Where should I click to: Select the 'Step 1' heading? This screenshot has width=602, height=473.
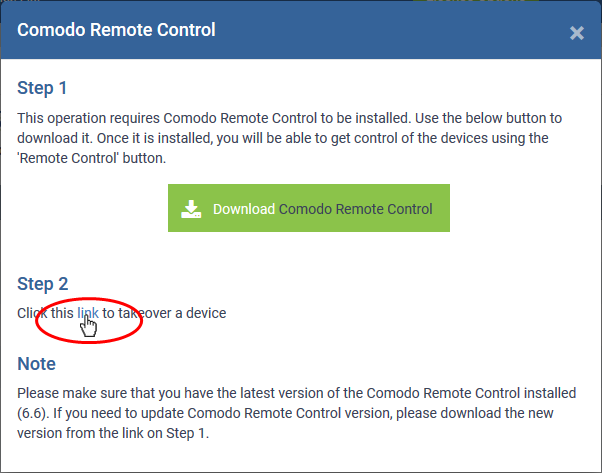[42, 89]
